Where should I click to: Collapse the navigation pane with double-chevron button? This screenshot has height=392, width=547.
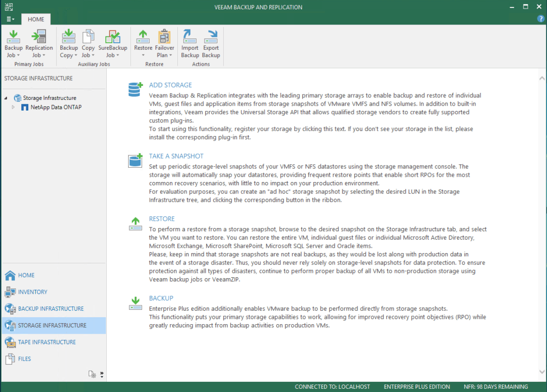coord(101,374)
